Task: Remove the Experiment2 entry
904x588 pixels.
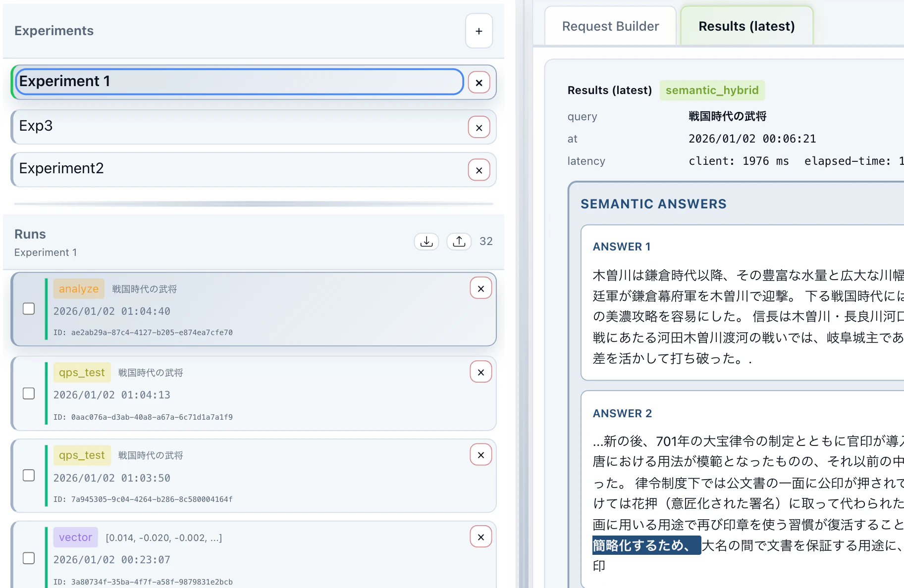Action: 479,170
